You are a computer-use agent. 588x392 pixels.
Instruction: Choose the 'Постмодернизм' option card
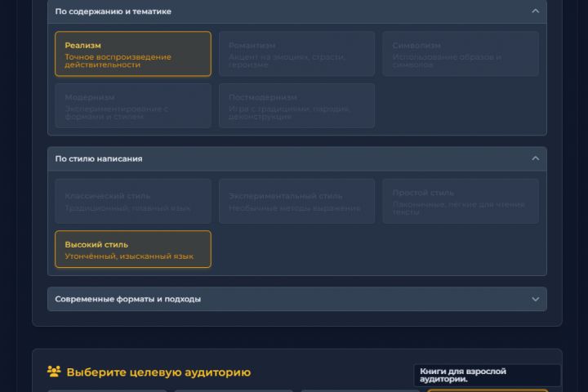296,106
